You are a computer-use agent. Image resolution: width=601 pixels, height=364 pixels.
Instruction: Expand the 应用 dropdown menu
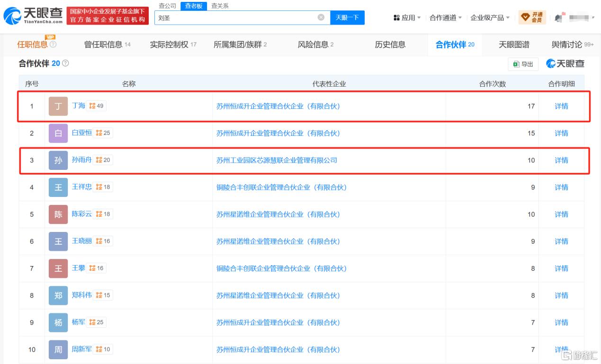click(x=407, y=18)
